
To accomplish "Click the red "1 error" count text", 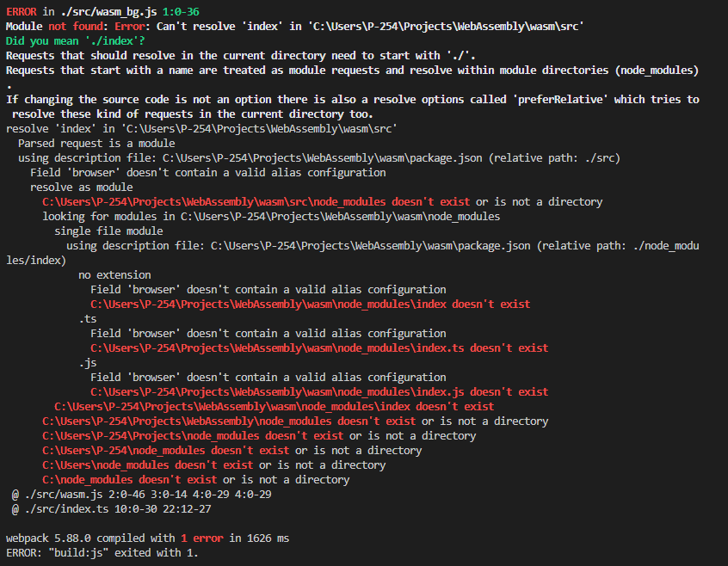I will coord(202,538).
